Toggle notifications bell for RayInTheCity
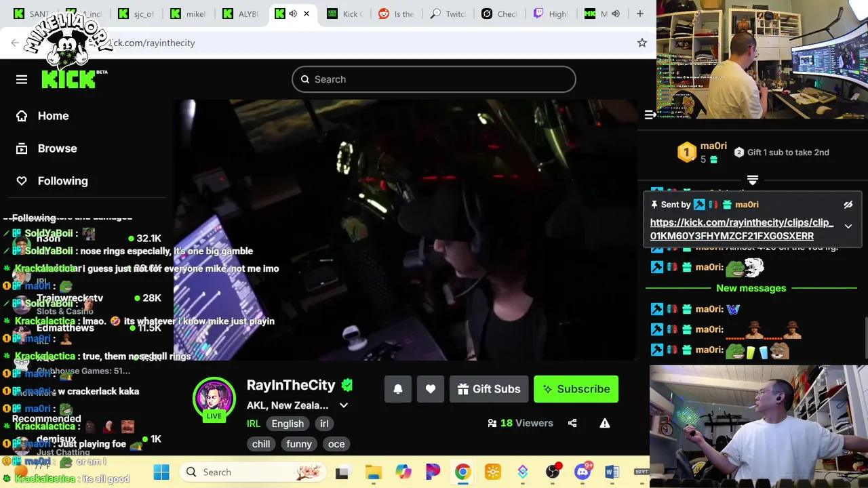 pyautogui.click(x=398, y=389)
